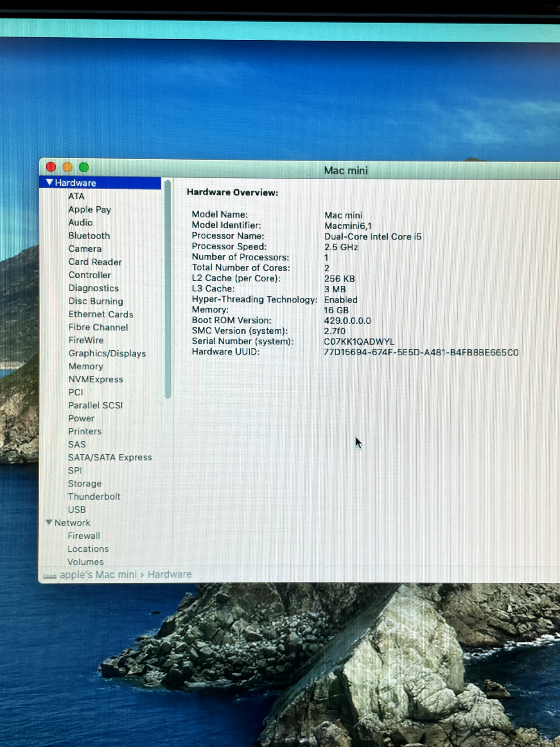
Task: Open Locations under Network
Action: (x=88, y=549)
